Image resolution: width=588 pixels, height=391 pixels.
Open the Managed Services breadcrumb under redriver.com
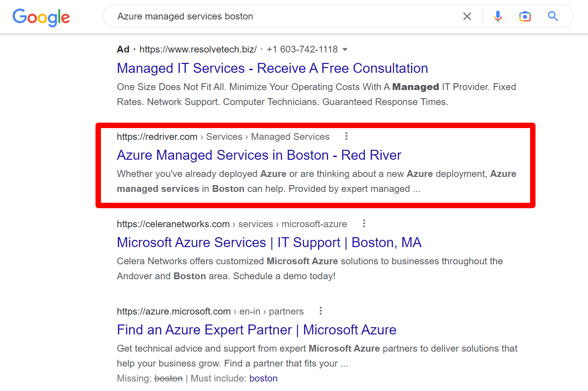pyautogui.click(x=290, y=136)
